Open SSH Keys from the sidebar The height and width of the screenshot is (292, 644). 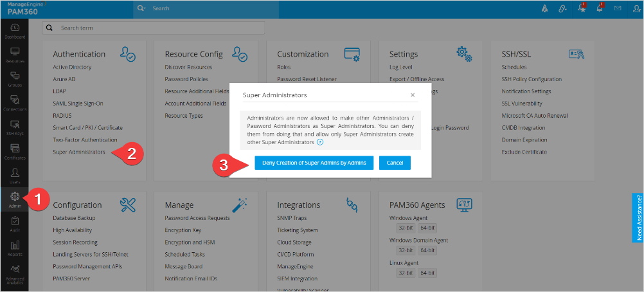click(15, 127)
